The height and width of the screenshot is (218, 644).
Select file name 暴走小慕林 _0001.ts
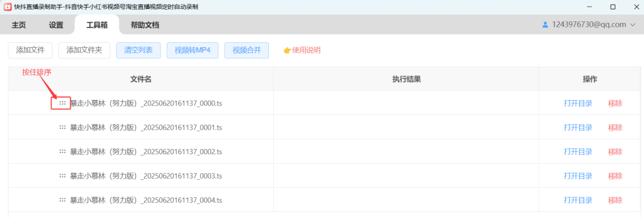tap(146, 127)
